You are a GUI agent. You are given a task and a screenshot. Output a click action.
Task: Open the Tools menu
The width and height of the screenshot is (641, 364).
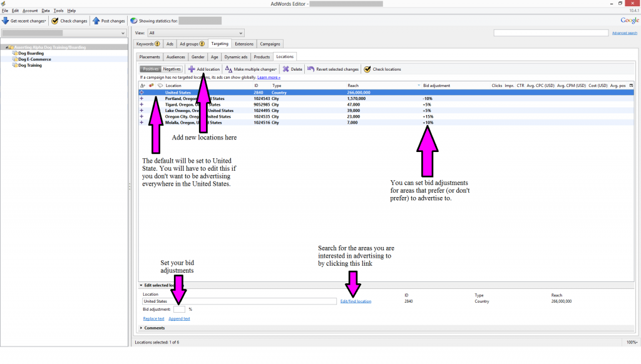58,11
